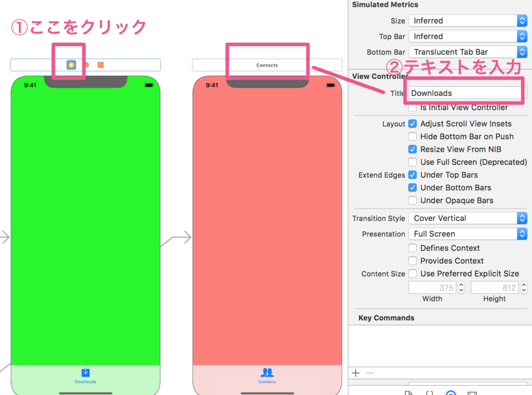Open the Size dropdown

coord(468,21)
